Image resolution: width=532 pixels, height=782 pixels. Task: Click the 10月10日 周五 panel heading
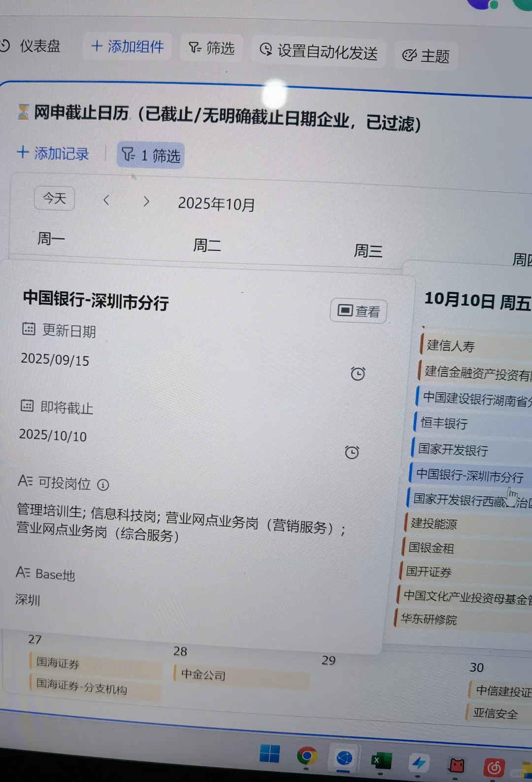pos(478,301)
